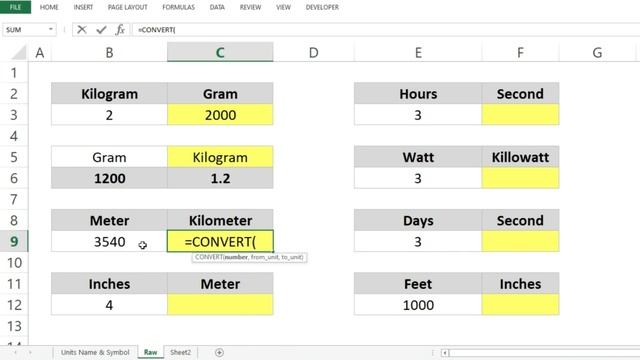Click the number argument in CONVERT tooltip
The image size is (640, 360).
(236, 257)
